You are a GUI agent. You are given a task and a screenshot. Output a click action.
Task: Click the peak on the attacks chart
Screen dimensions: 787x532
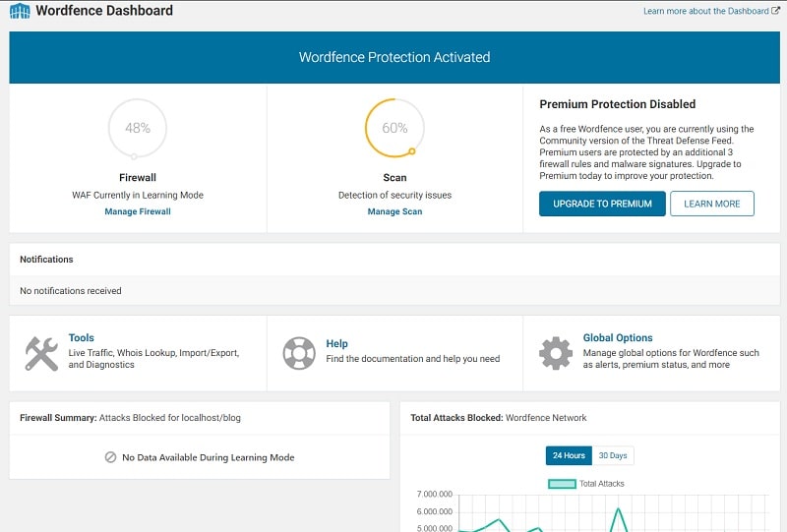(x=618, y=508)
